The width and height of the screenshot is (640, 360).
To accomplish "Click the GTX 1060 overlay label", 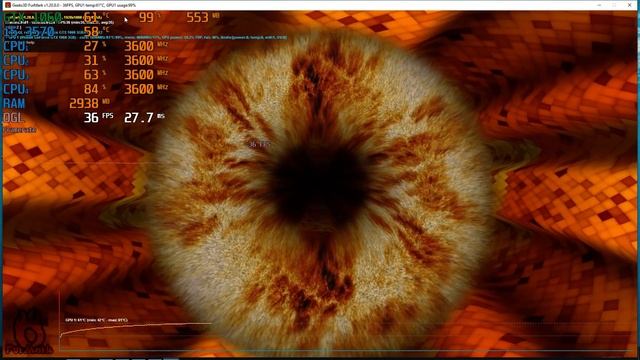I will pyautogui.click(x=33, y=18).
